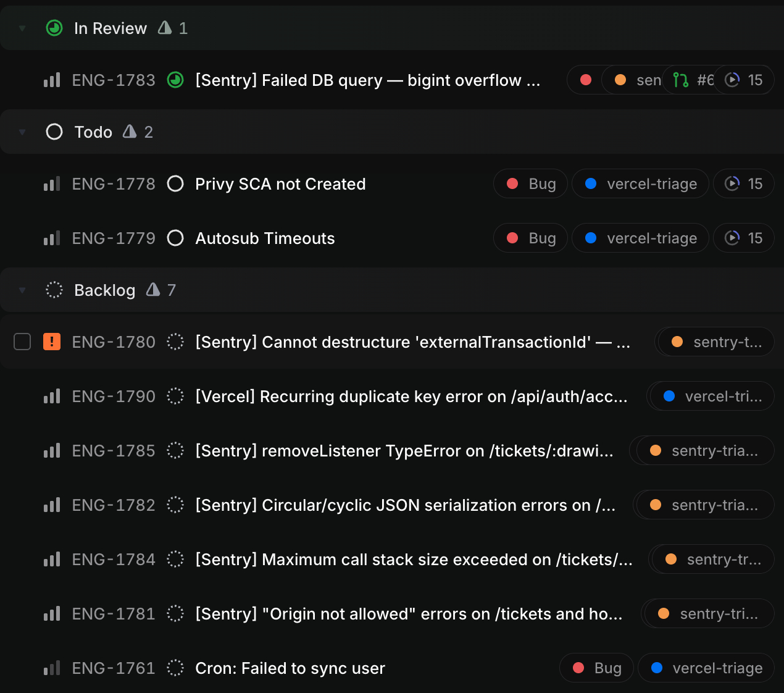Click urgent priority icon on ENG-1780

click(x=52, y=342)
